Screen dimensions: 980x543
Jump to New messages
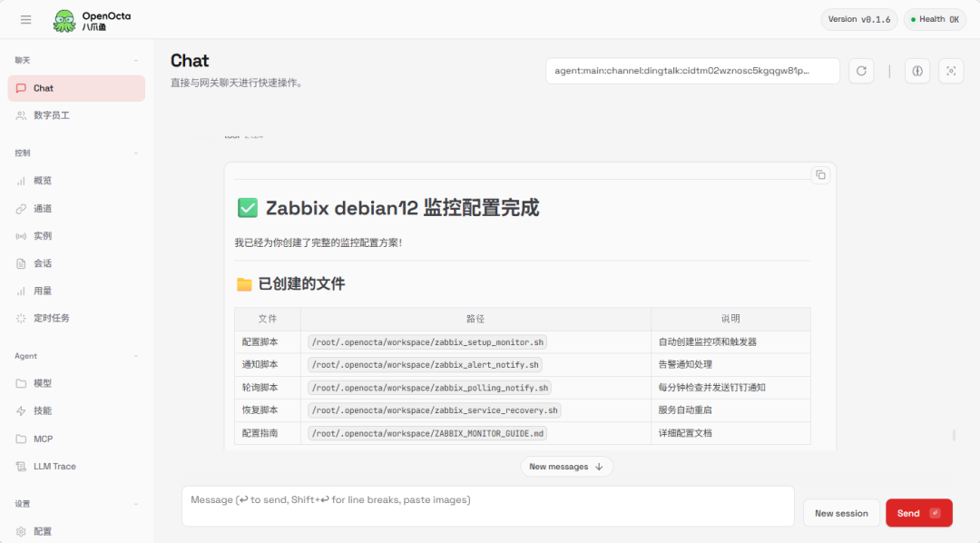click(566, 467)
